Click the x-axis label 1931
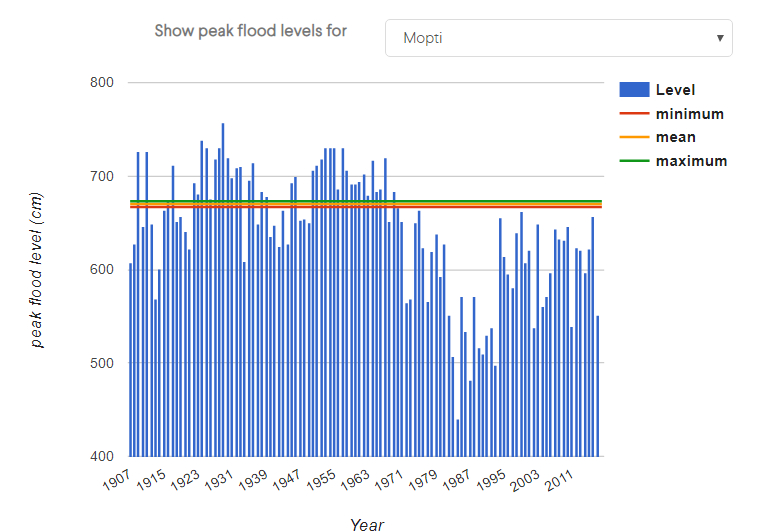This screenshot has width=765, height=531. pos(219,480)
